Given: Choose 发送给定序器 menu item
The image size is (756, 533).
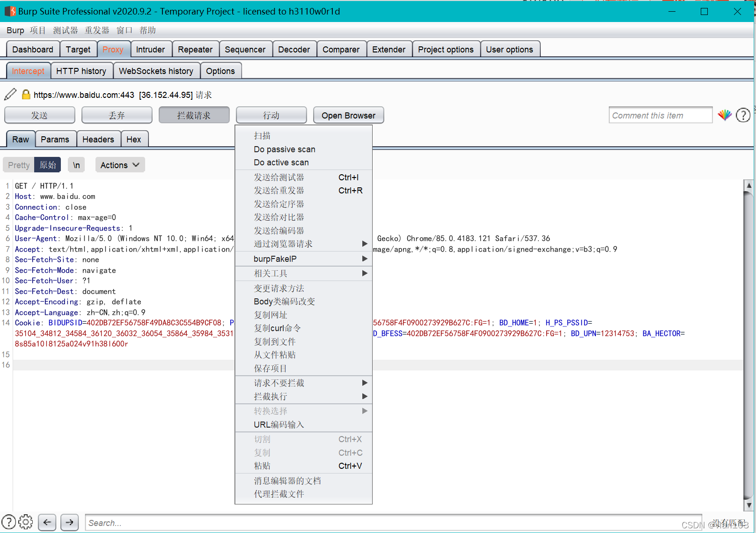Looking at the screenshot, I should [303, 204].
